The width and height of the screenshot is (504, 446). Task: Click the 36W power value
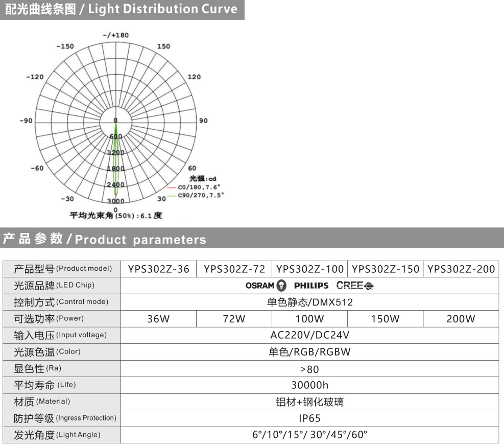click(x=158, y=319)
